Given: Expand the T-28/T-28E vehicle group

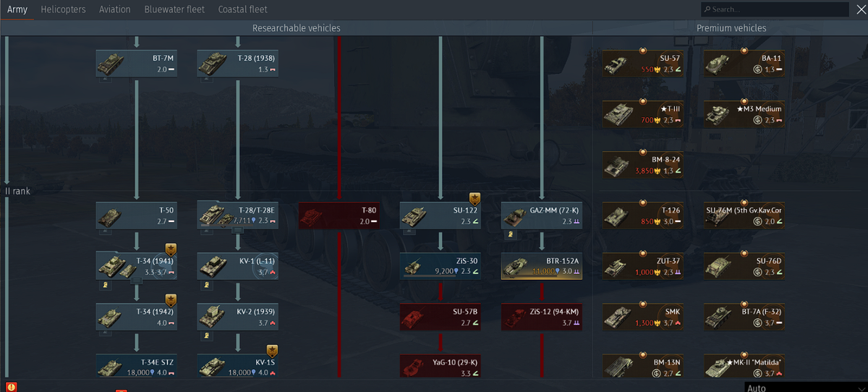Looking at the screenshot, I should [x=237, y=230].
